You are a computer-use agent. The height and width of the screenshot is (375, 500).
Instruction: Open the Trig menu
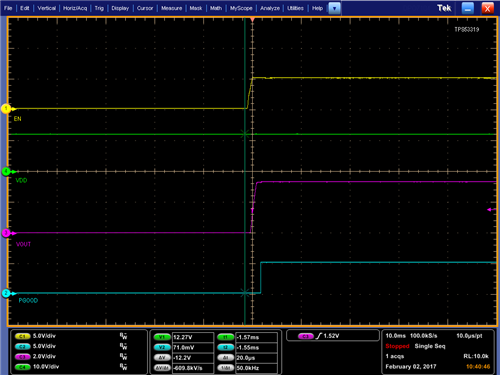pyautogui.click(x=99, y=8)
